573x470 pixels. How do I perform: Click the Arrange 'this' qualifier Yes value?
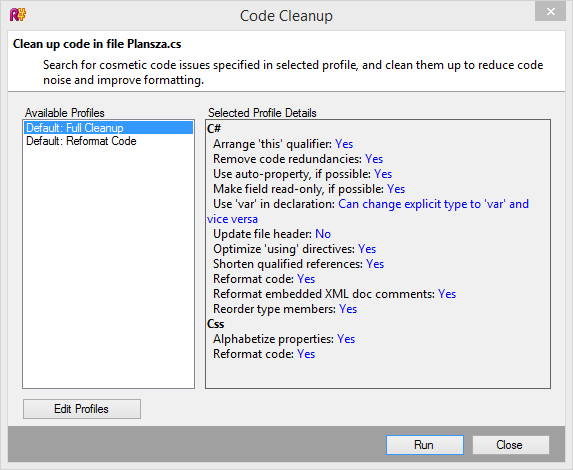pyautogui.click(x=344, y=144)
